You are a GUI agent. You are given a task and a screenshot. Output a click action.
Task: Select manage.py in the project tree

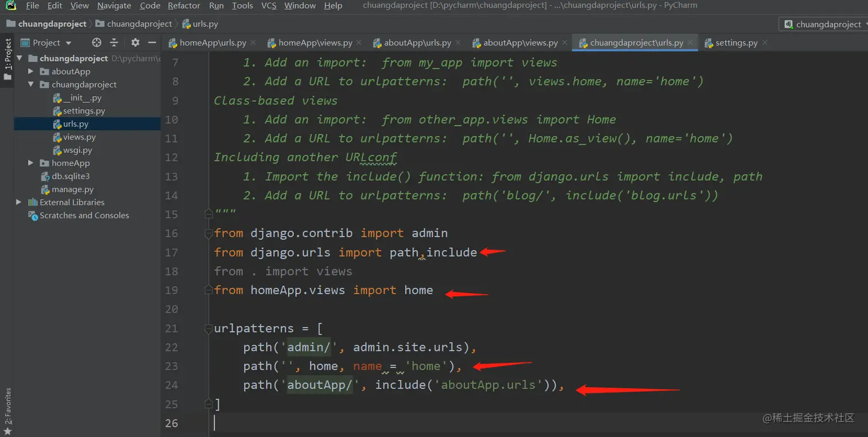(72, 190)
